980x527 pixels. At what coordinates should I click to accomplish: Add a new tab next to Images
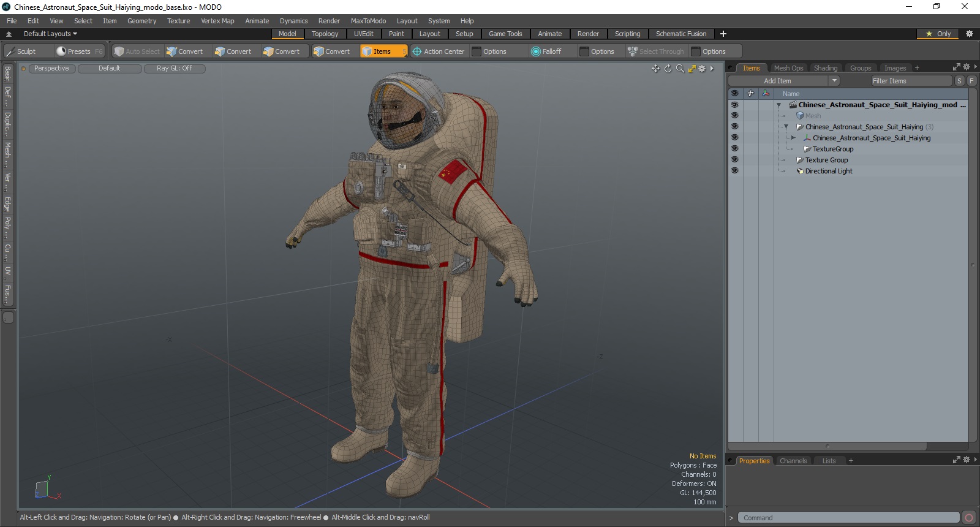pyautogui.click(x=917, y=68)
